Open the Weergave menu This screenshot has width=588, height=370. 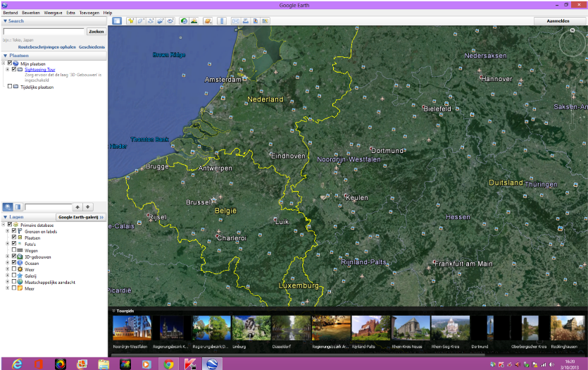(53, 13)
